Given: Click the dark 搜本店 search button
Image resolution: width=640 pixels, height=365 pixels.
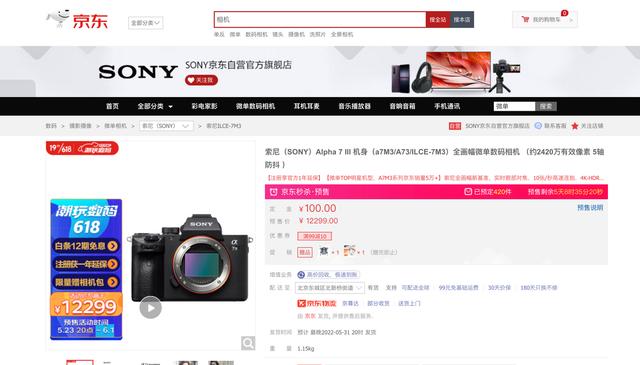Looking at the screenshot, I should 462,20.
